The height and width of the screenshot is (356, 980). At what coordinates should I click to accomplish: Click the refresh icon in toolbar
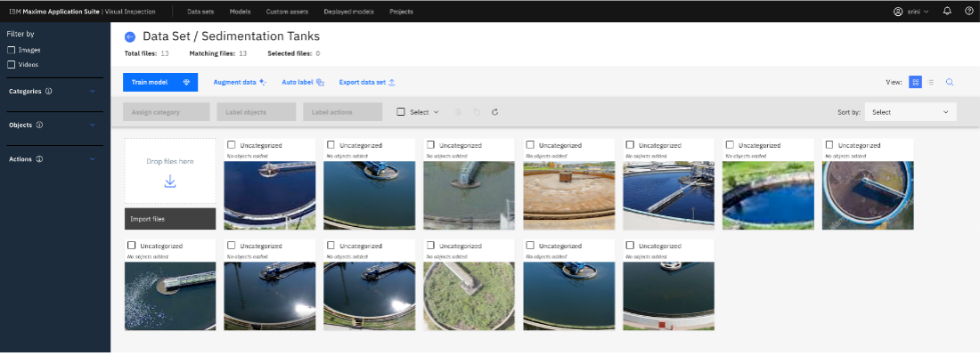[494, 112]
